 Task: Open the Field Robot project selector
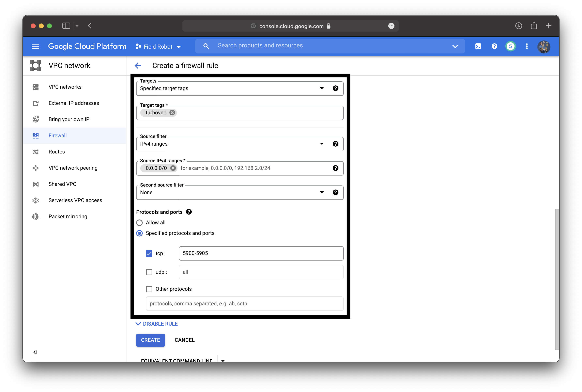point(158,47)
